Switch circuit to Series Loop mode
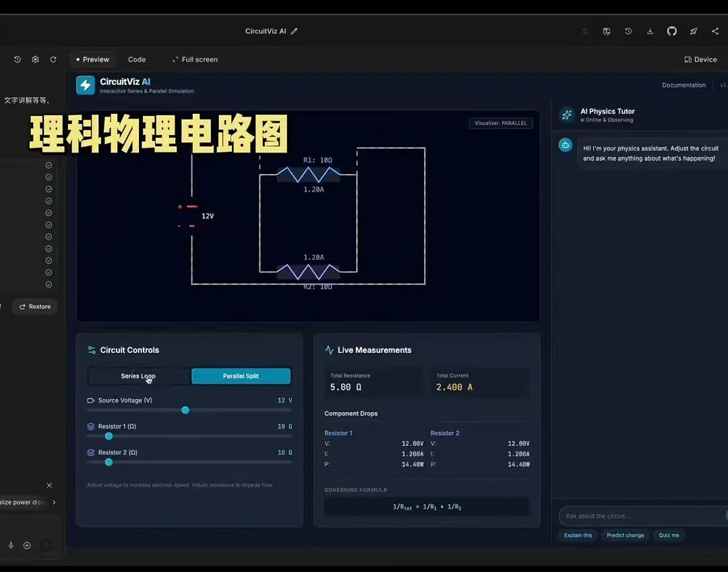Viewport: 728px width, 572px height. (138, 376)
